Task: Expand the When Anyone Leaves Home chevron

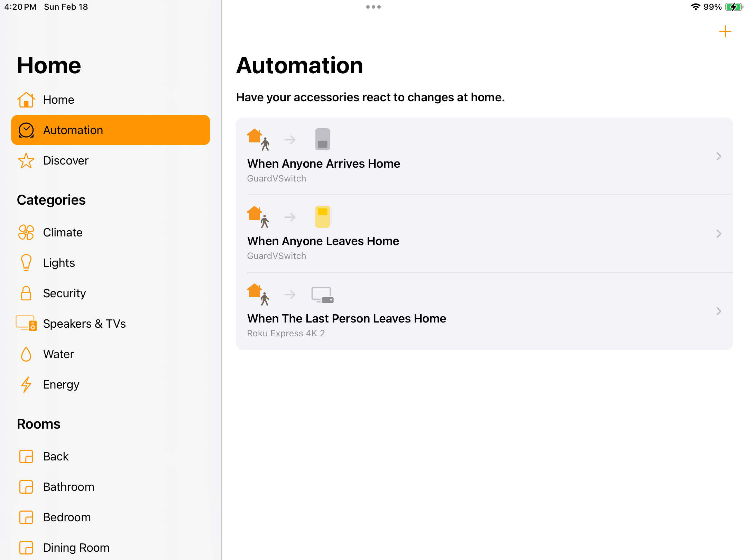Action: tap(719, 234)
